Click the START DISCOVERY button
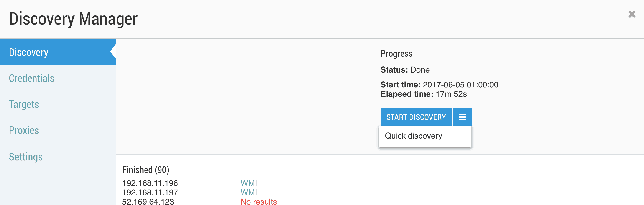This screenshot has height=205, width=644. (x=416, y=117)
